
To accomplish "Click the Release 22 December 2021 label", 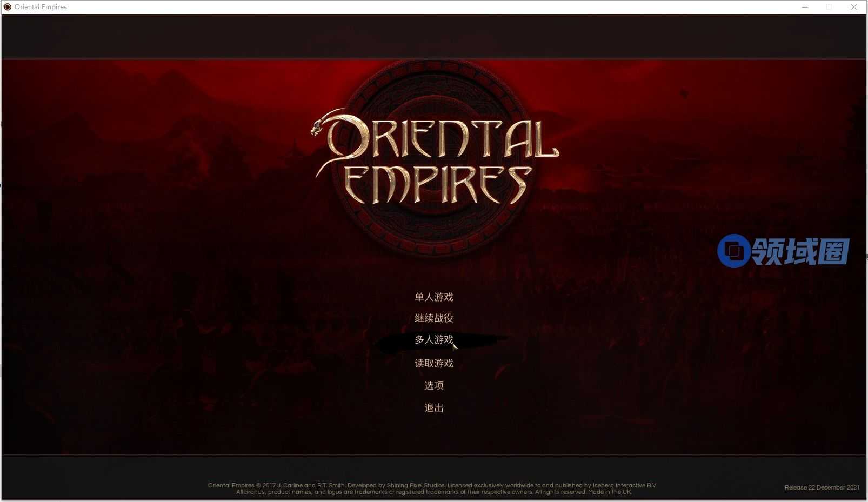I will [x=822, y=487].
